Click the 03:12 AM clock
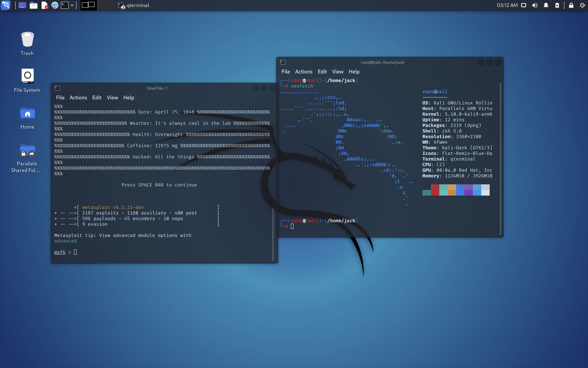 tap(507, 5)
